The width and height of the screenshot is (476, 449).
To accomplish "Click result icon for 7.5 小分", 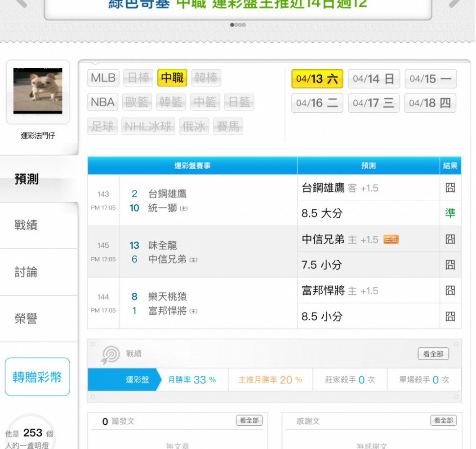I will 450,264.
